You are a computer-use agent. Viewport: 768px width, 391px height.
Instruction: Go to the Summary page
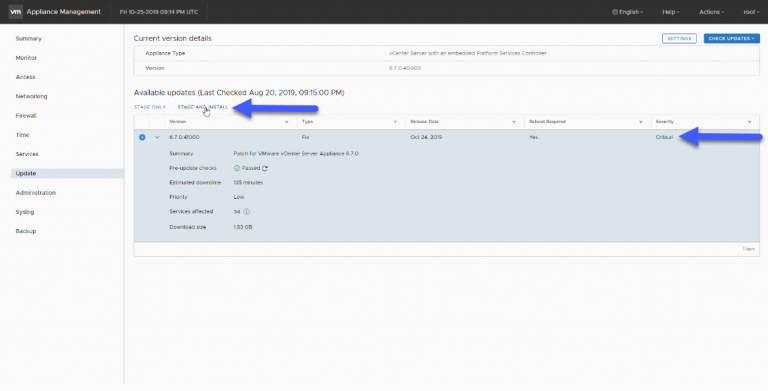[x=28, y=38]
